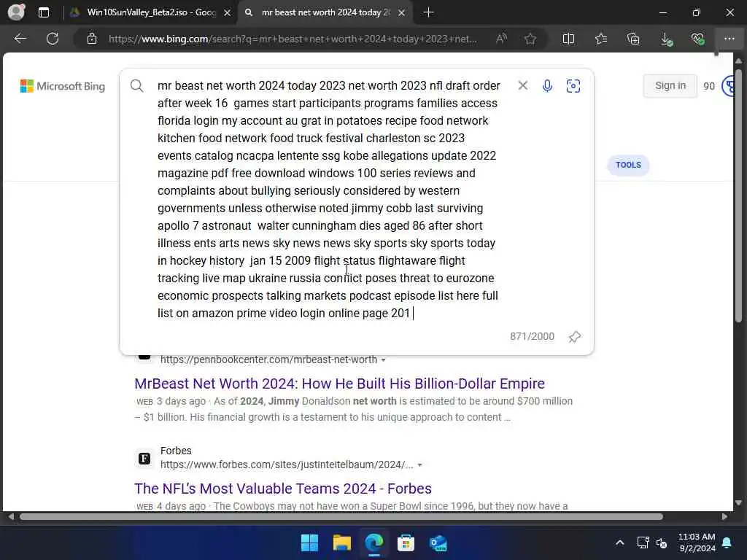Image resolution: width=747 pixels, height=560 pixels.
Task: Open the notification bell
Action: tap(727, 542)
